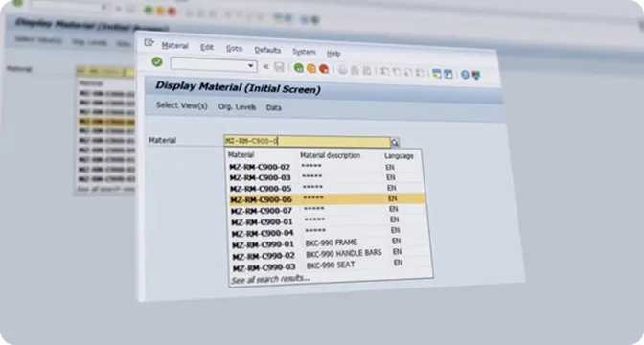
Task: Click the Select View(s) button
Action: coord(182,105)
